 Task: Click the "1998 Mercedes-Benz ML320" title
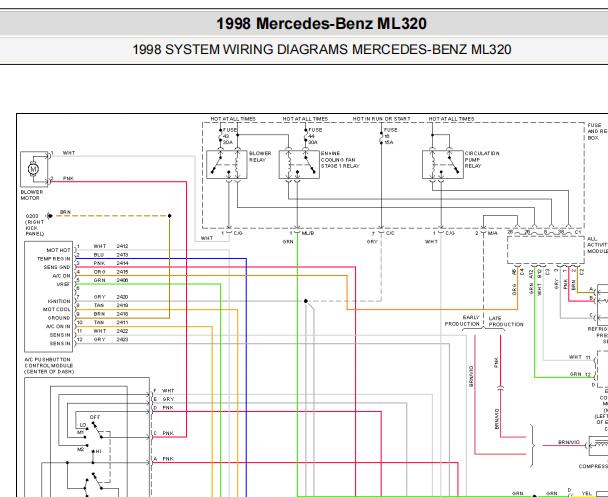click(x=321, y=23)
